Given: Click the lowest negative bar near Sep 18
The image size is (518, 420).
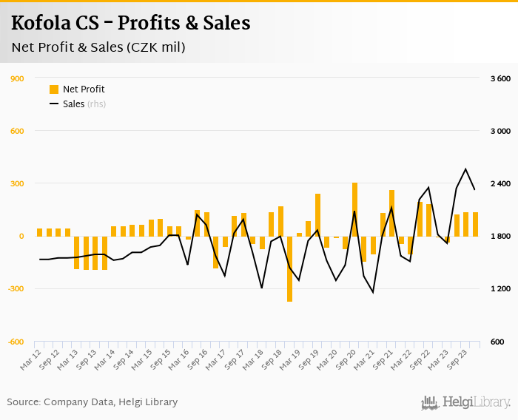Looking at the screenshot, I should tap(289, 268).
